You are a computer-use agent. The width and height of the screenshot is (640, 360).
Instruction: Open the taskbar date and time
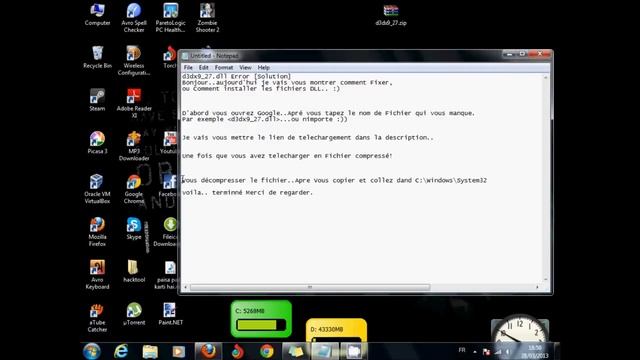(534, 352)
